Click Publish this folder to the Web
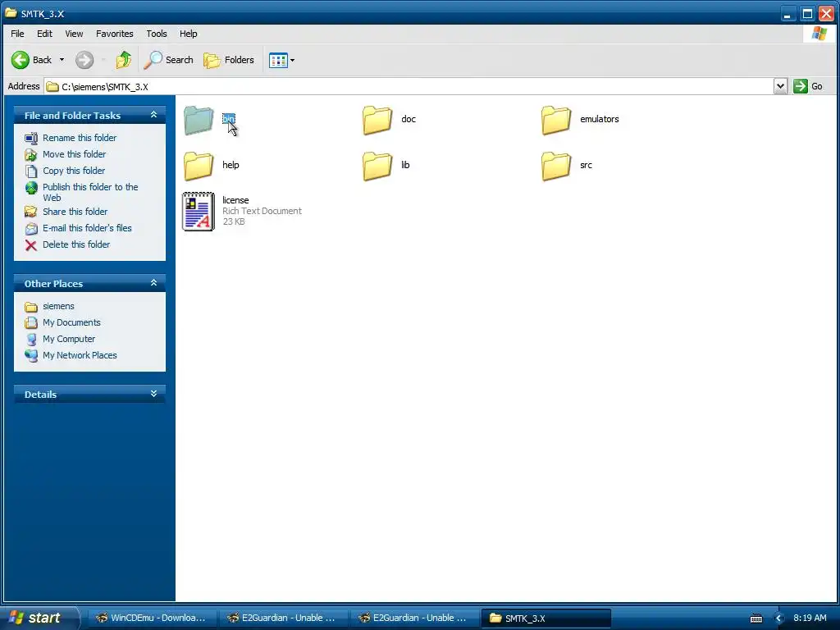The image size is (840, 630). (x=90, y=192)
